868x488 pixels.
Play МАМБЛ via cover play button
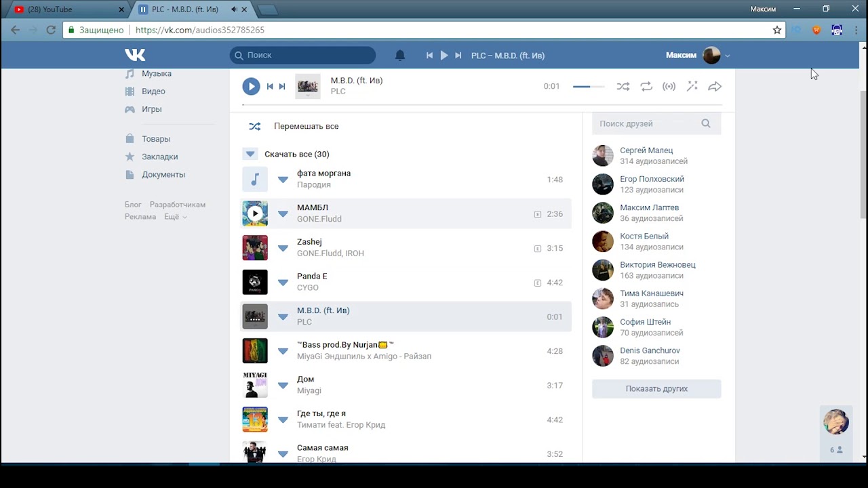pos(255,213)
